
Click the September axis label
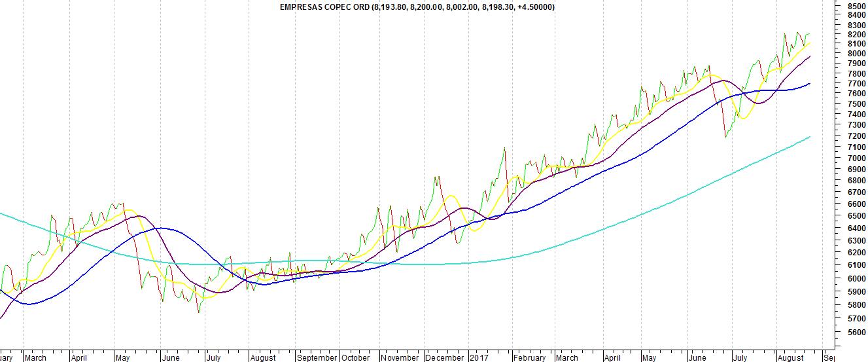(x=317, y=358)
